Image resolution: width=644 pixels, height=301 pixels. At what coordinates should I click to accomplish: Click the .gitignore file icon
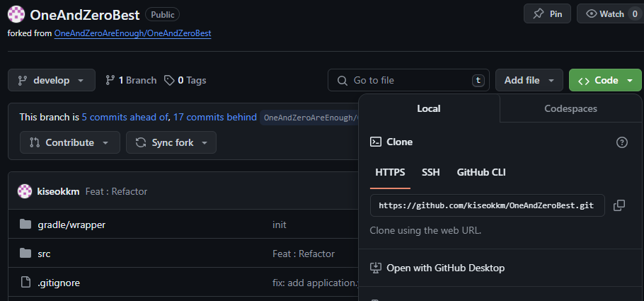click(x=25, y=283)
